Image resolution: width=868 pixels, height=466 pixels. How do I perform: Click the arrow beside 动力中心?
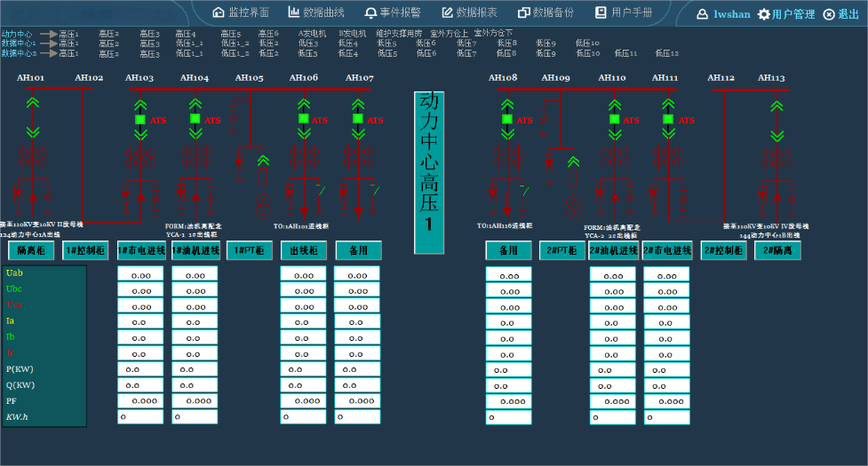point(49,35)
